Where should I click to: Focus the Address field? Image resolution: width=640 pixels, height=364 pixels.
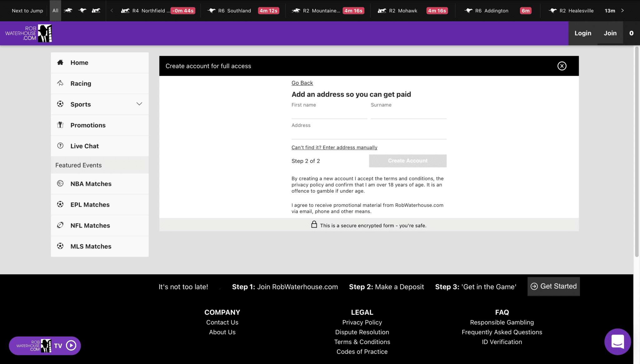(x=369, y=134)
